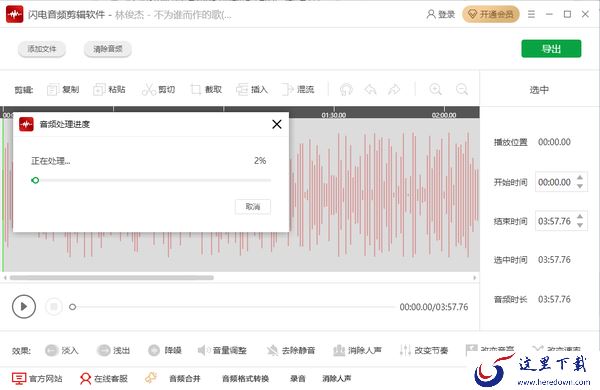The width and height of the screenshot is (600, 390).
Task: Play the audio with the round play button
Action: pyautogui.click(x=24, y=307)
